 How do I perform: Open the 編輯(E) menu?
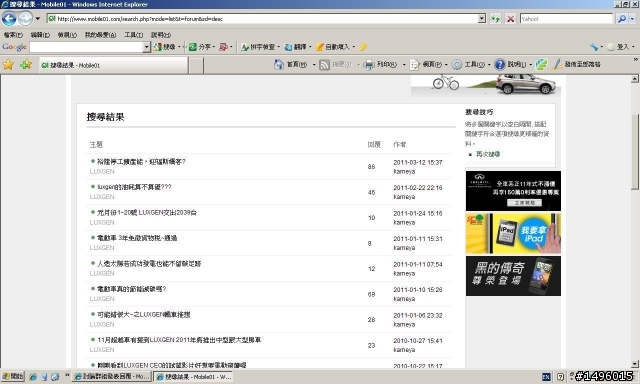point(40,35)
